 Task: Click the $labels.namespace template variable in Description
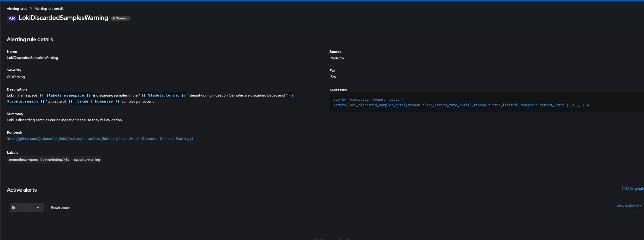click(x=65, y=95)
